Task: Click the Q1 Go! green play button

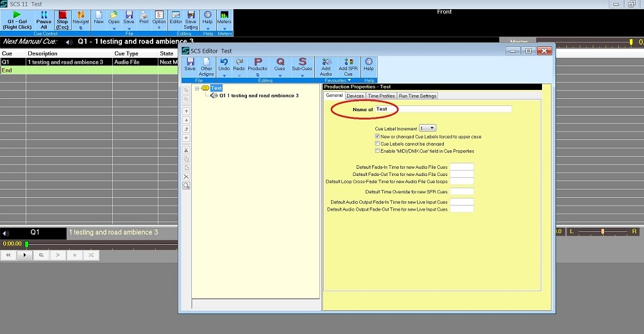Action: click(x=17, y=19)
